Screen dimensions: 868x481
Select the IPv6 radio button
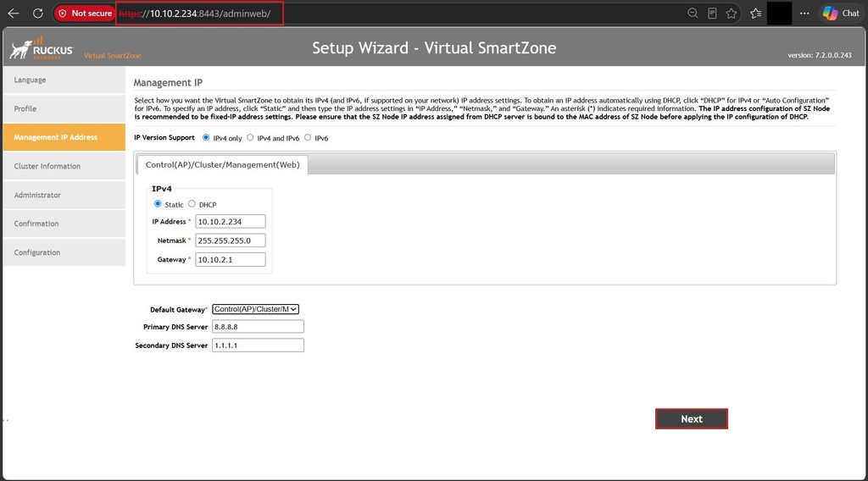pyautogui.click(x=308, y=138)
